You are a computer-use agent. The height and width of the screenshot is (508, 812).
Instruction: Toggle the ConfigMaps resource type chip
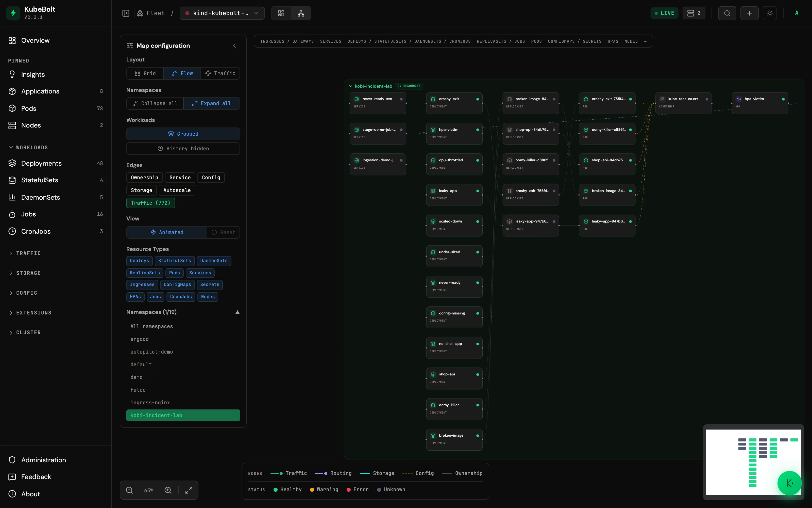(x=177, y=284)
